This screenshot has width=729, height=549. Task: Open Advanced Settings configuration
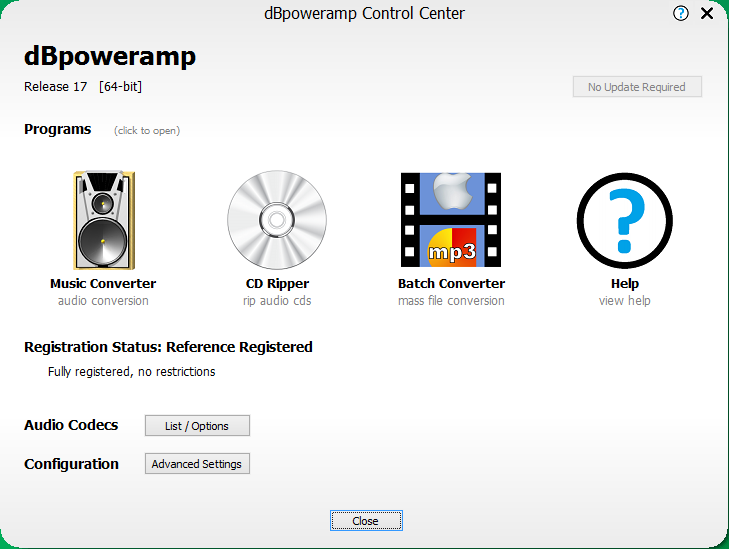(x=197, y=464)
